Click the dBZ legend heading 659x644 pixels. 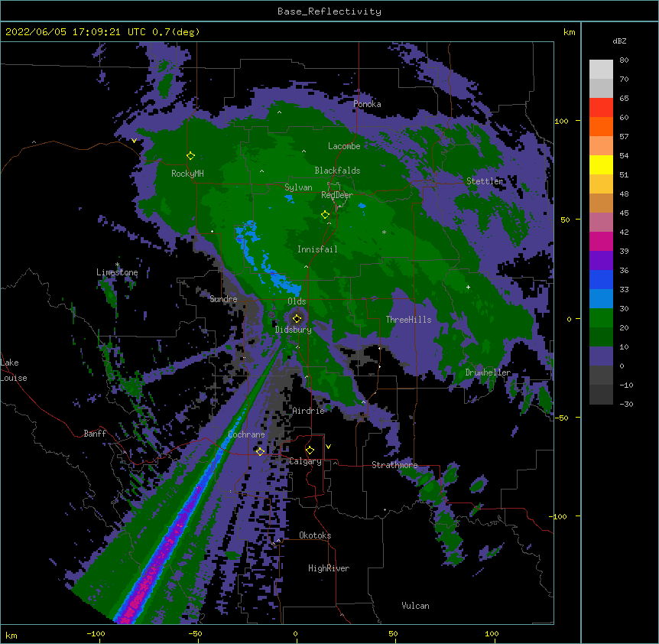[x=619, y=41]
